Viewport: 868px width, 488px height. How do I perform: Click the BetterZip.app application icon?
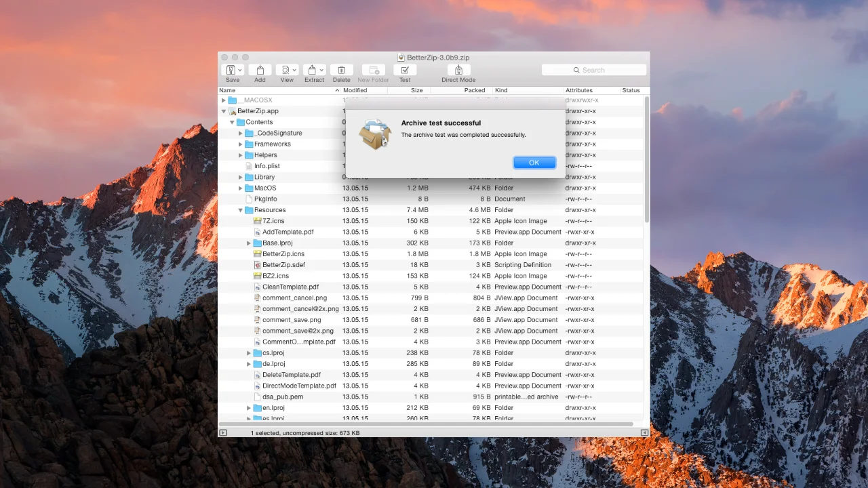point(233,111)
